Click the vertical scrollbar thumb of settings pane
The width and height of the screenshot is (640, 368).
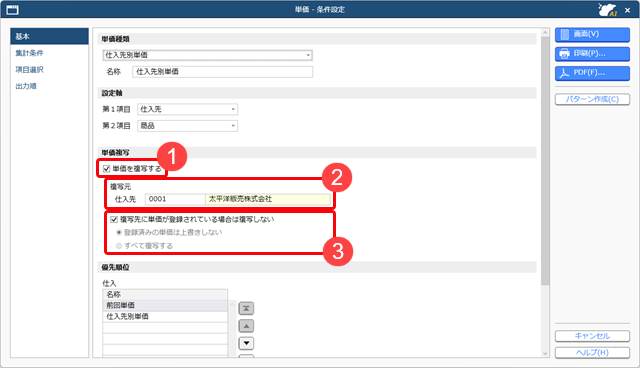click(x=545, y=161)
